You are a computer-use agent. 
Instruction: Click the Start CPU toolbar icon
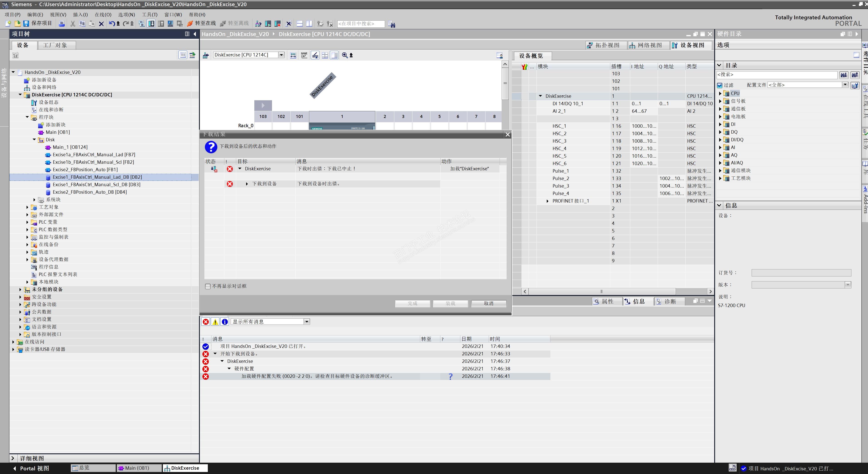268,24
